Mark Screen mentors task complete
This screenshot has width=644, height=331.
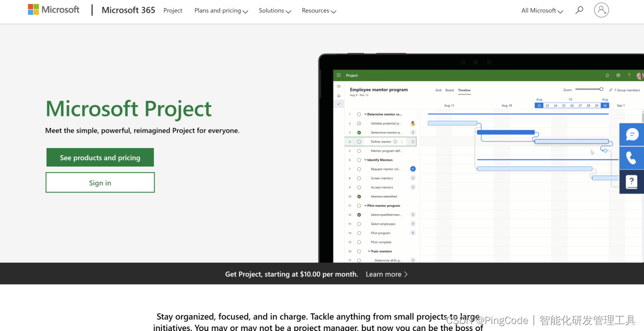point(359,178)
